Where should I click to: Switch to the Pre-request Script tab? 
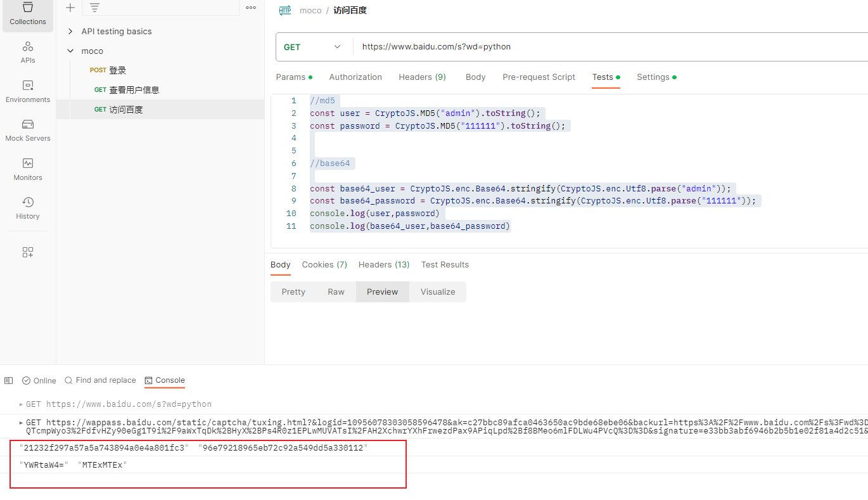tap(539, 77)
